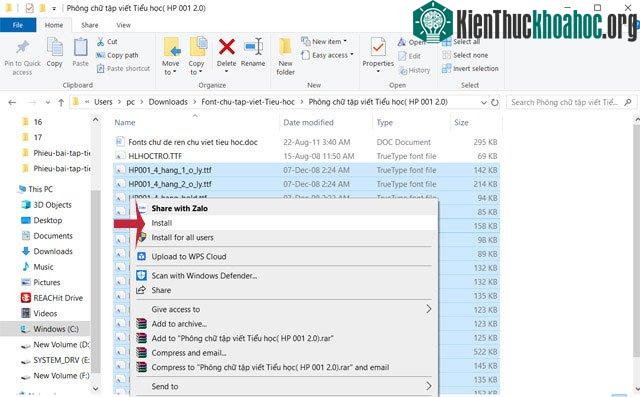Expand address bar history dropdown
The width and height of the screenshot is (640, 397).
[484, 102]
